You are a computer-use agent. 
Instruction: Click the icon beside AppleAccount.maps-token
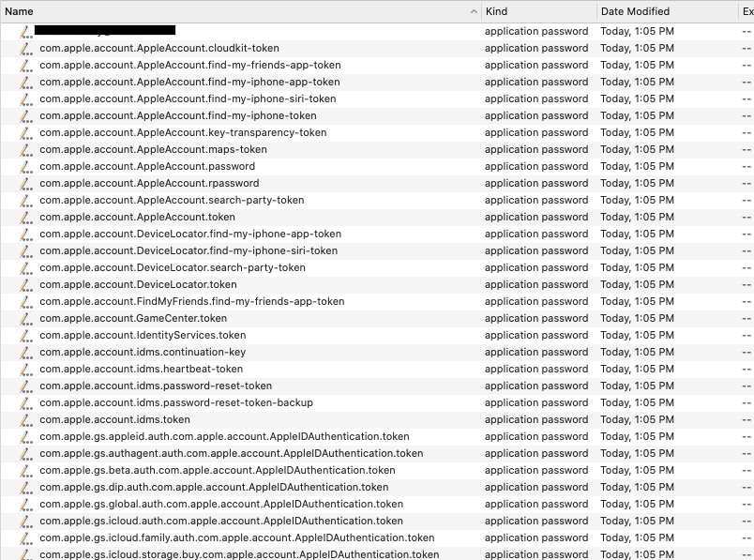[x=26, y=149]
